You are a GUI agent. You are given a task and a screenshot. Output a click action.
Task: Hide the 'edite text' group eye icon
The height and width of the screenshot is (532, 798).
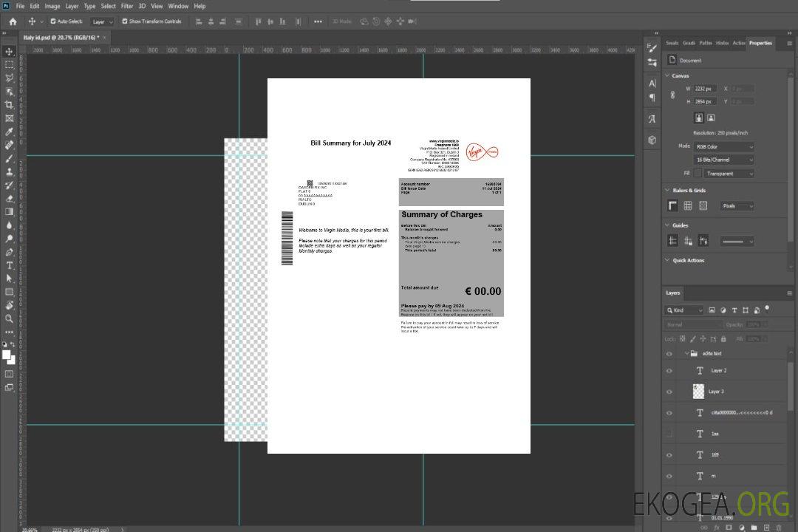point(669,354)
